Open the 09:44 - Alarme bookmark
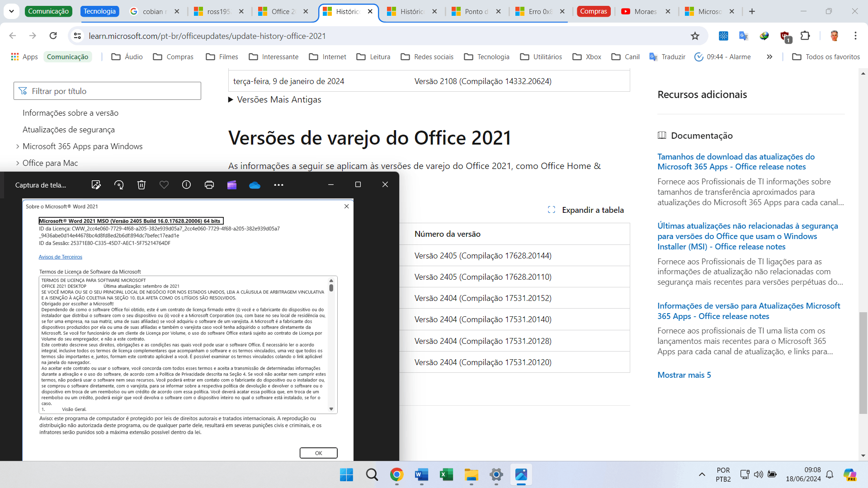868x488 pixels. (x=722, y=56)
